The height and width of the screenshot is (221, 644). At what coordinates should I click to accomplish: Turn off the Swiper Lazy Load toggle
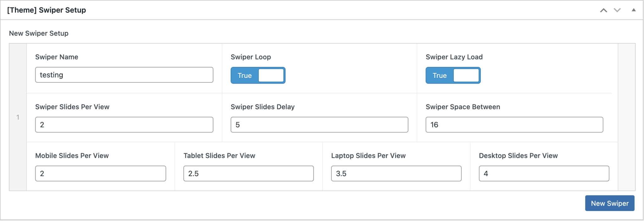[x=453, y=75]
